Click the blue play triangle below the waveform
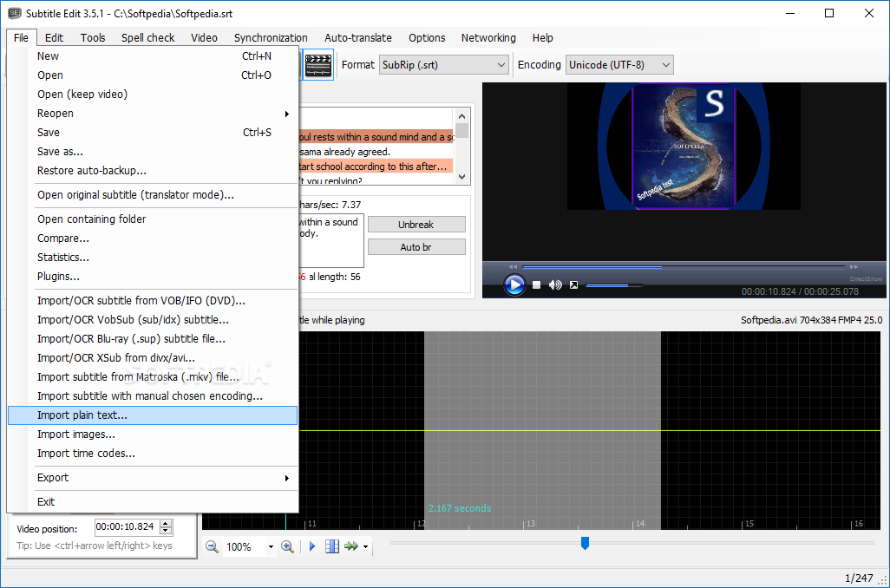This screenshot has width=890, height=588. pos(313,546)
